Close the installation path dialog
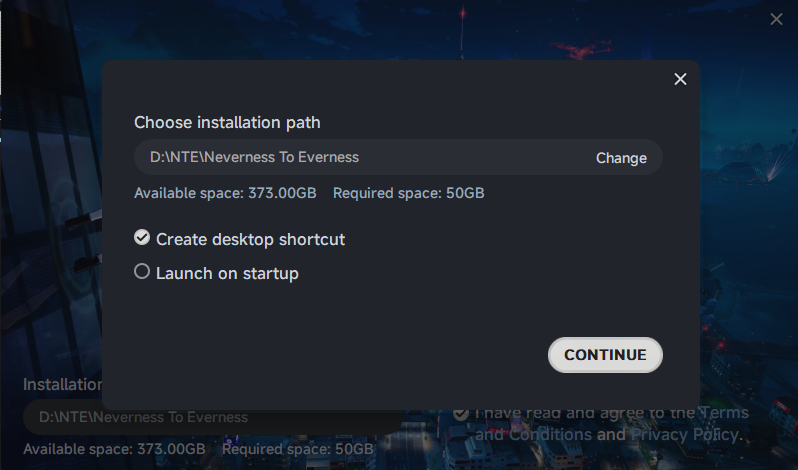 (x=680, y=79)
